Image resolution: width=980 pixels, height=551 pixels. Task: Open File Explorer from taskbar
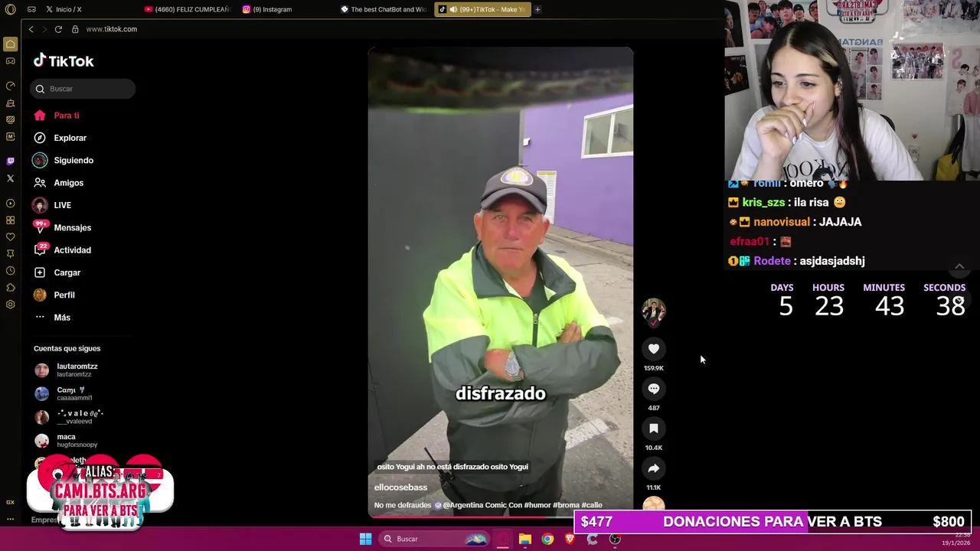pyautogui.click(x=525, y=539)
